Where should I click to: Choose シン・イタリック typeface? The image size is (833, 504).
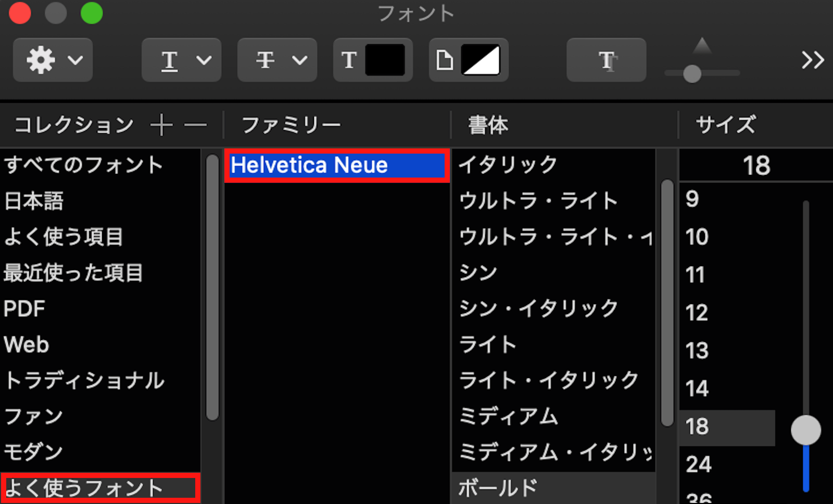coord(553,309)
